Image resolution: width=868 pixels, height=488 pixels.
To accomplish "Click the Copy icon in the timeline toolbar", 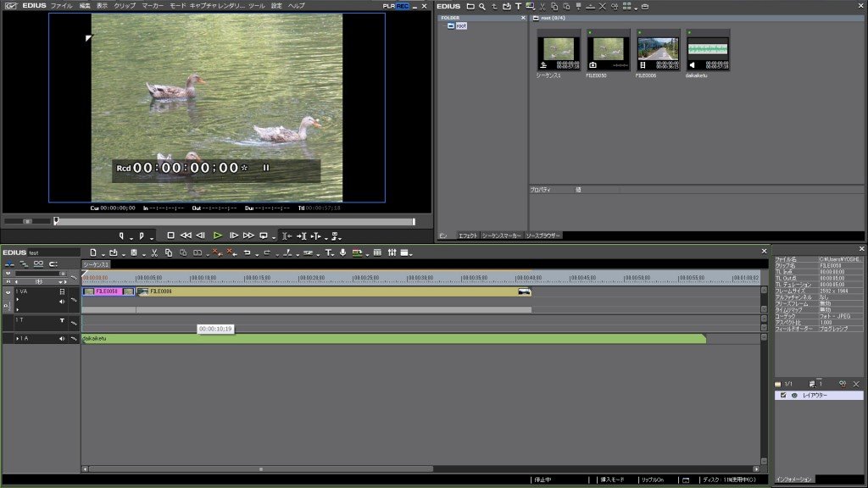I will [x=169, y=252].
